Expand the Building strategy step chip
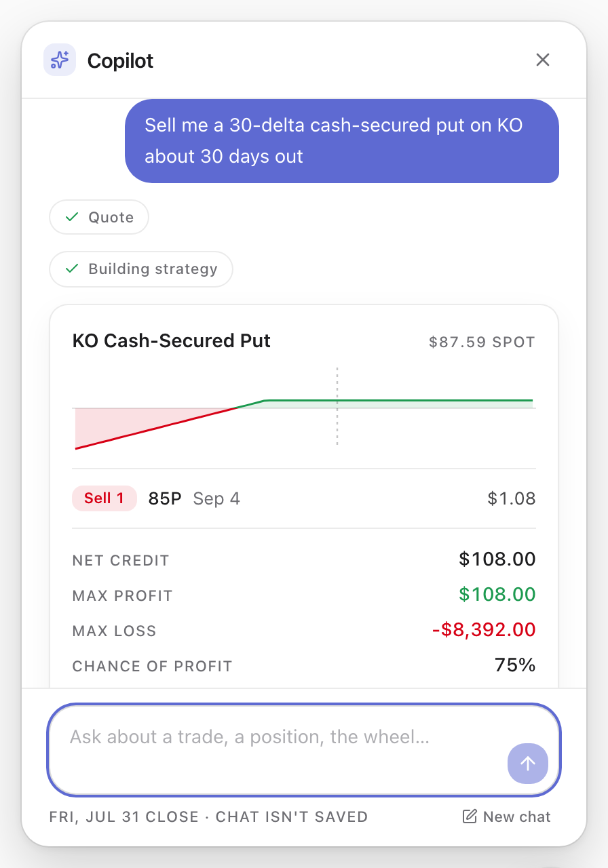The image size is (608, 868). (141, 269)
